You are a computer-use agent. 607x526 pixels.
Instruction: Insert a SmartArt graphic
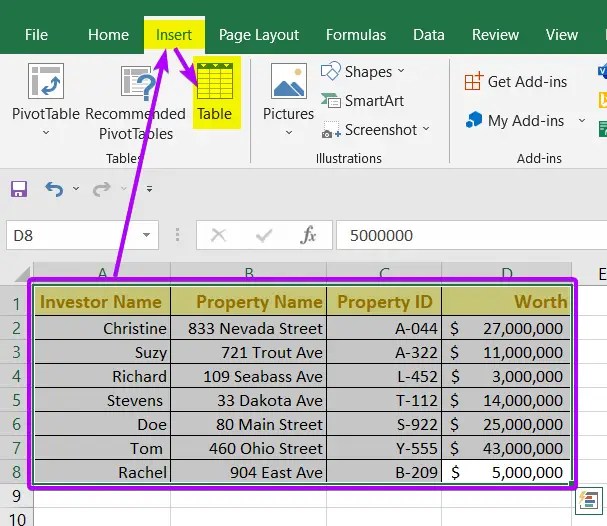(362, 101)
